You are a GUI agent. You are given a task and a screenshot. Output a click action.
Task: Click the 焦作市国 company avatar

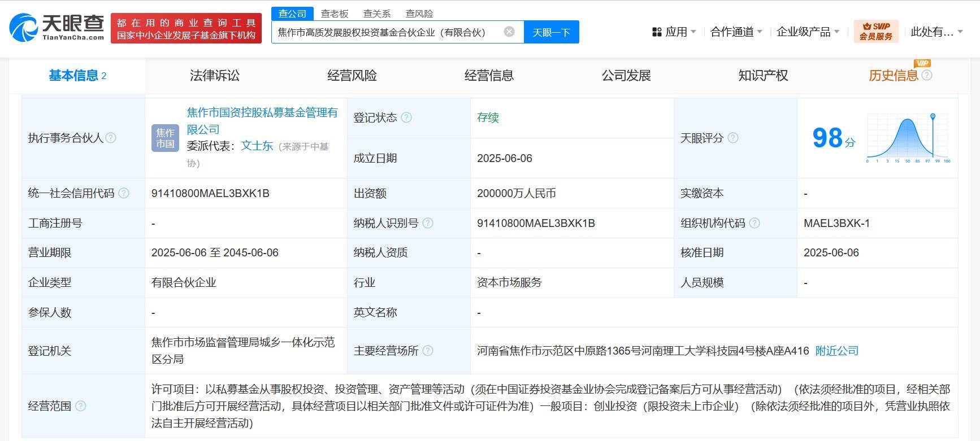[x=165, y=138]
